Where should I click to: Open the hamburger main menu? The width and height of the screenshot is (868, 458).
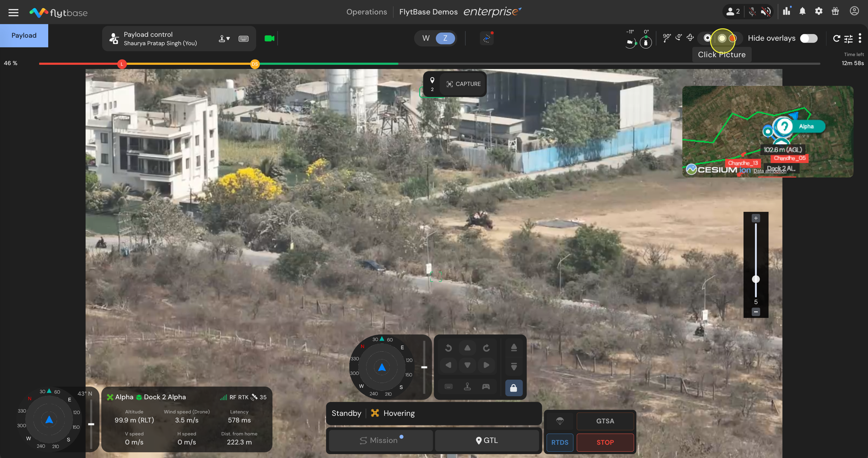point(14,12)
